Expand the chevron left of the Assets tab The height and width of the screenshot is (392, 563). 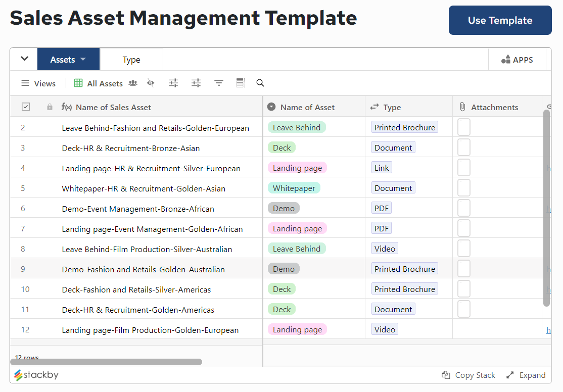click(23, 59)
